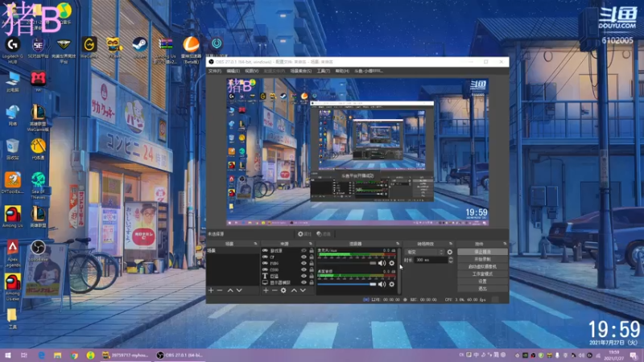Image resolution: width=644 pixels, height=362 pixels.
Task: Open the 编辑(E) menu
Action: click(233, 71)
